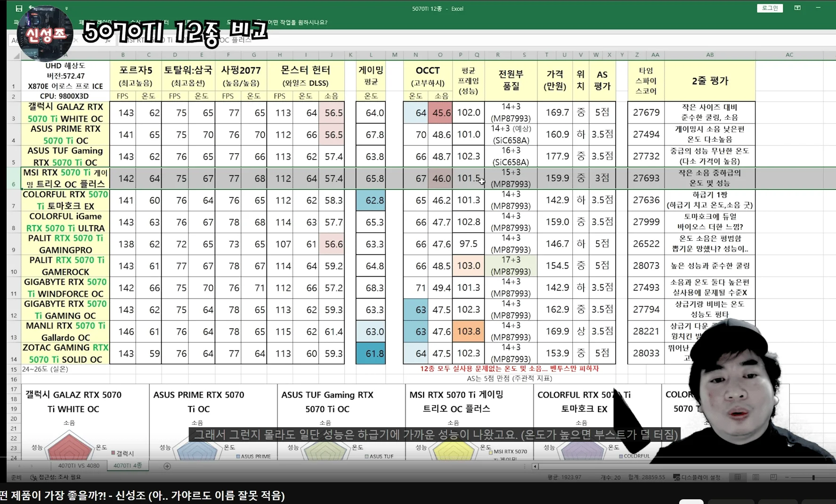This screenshot has width=836, height=504.
Task: Select the 'GIGABYTE RTX 5070 Ti WINDFORCE OC' name cell
Action: 65,288
